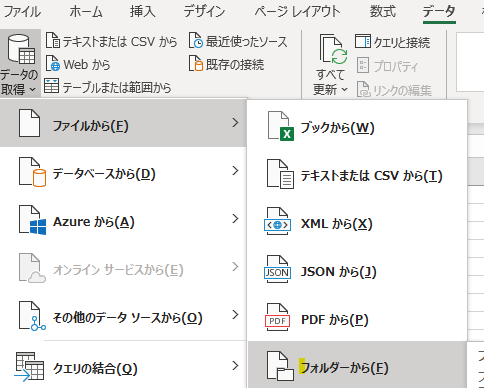
Task: Expand データベースから(D) submenu arrow
Action: tap(236, 171)
